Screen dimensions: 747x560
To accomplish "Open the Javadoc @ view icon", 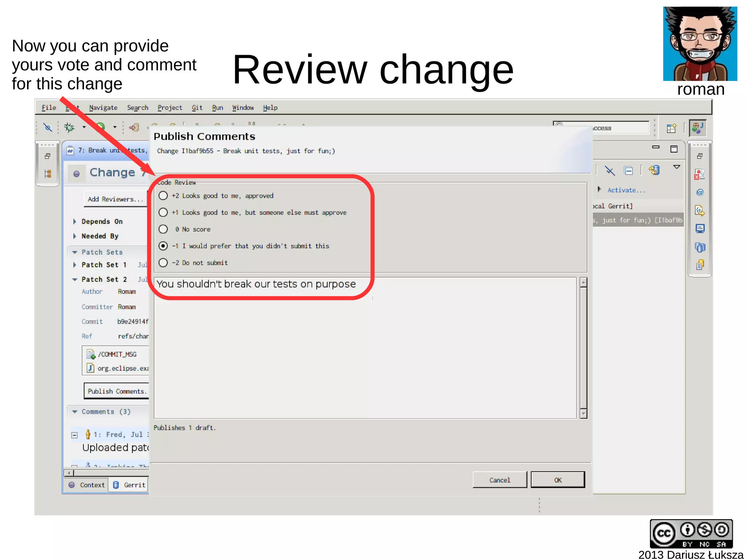I will point(700,192).
